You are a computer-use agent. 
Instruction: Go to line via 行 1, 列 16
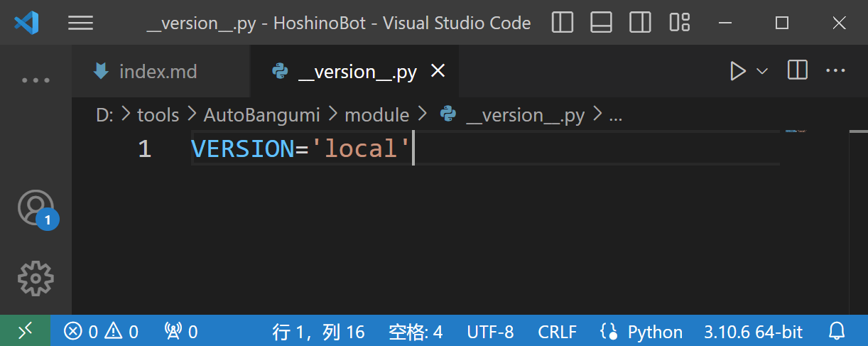tap(318, 331)
